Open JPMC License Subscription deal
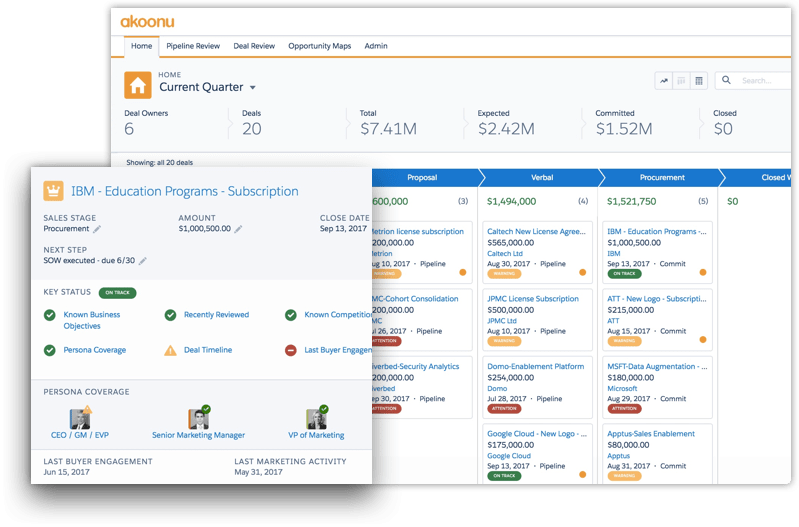This screenshot has height=527, width=799. coord(533,299)
